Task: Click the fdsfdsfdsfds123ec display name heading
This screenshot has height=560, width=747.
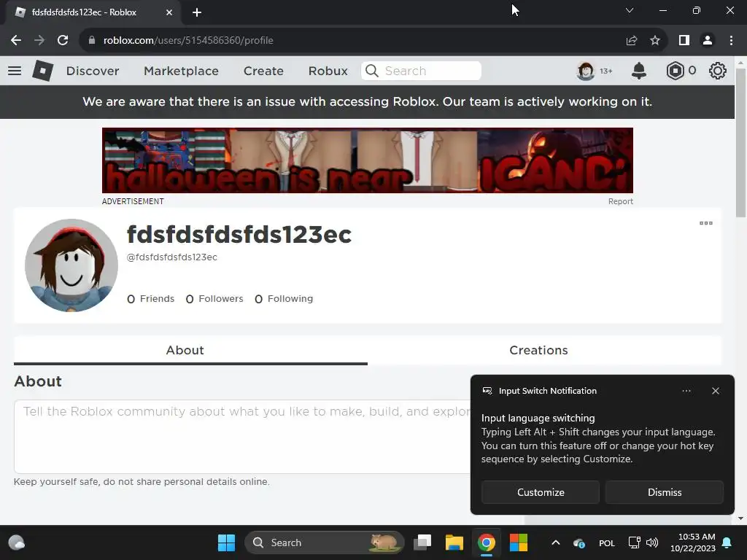Action: pyautogui.click(x=239, y=234)
